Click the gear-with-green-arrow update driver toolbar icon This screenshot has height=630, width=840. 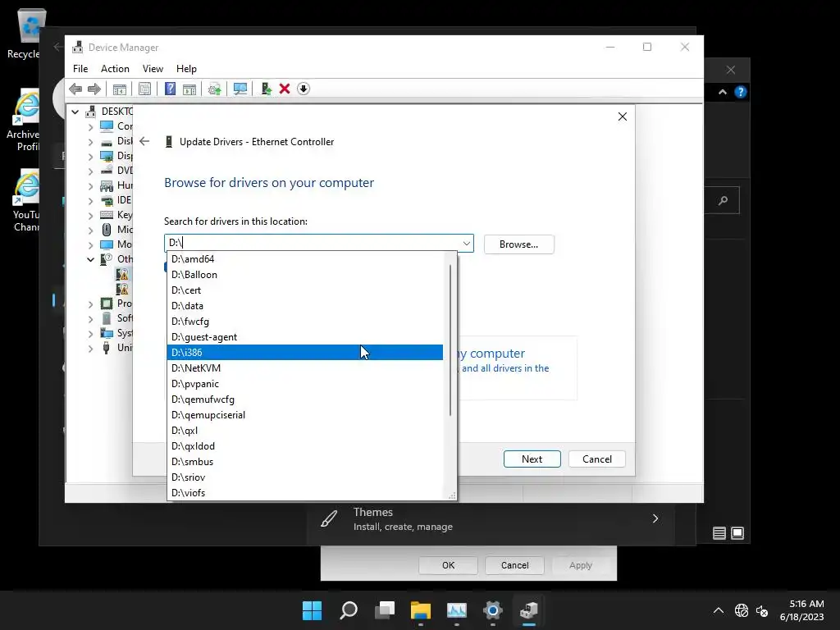click(214, 89)
